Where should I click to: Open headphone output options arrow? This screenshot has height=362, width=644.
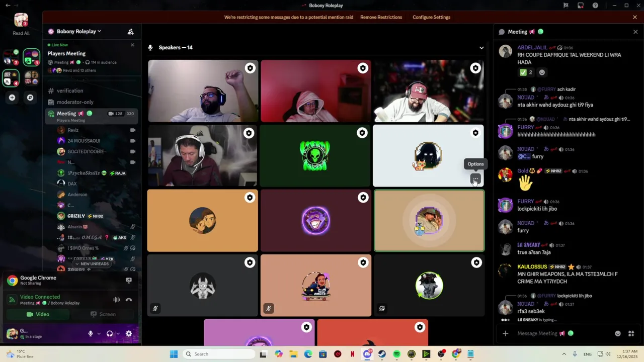[118, 333]
